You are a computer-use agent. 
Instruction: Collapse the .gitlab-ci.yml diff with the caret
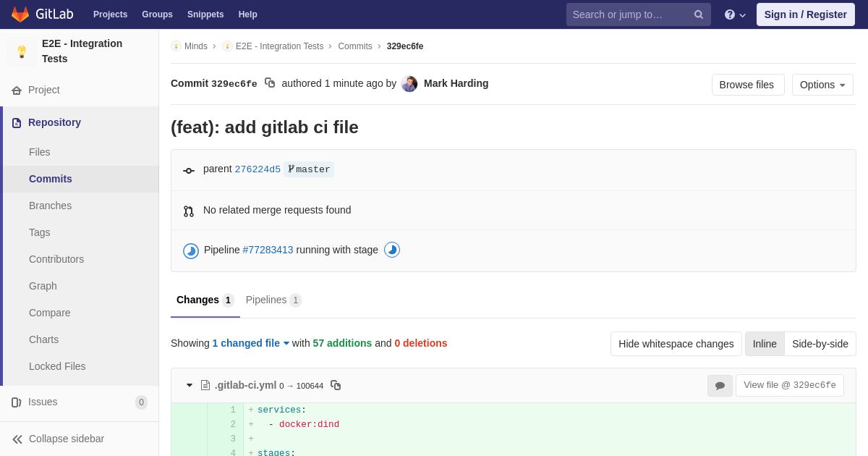pos(190,385)
